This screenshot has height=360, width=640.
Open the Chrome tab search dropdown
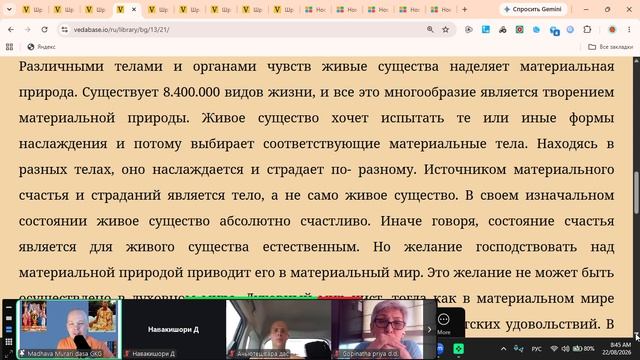[9, 9]
